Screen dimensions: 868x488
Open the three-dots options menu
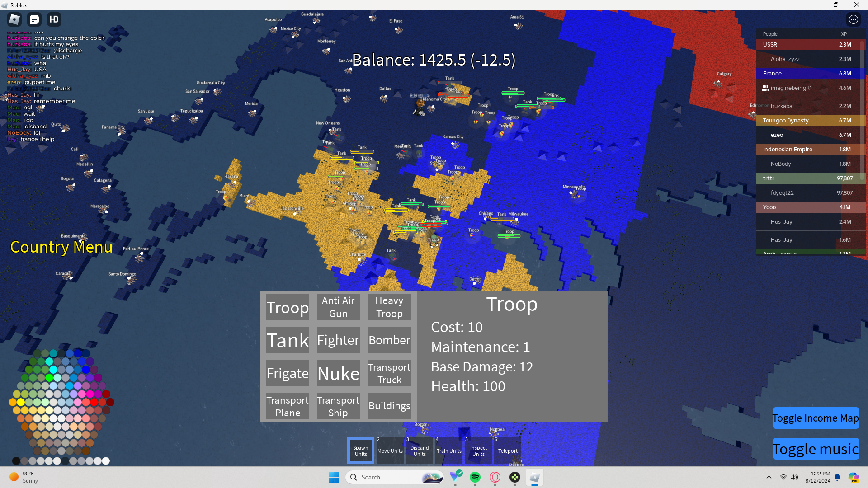coord(853,19)
